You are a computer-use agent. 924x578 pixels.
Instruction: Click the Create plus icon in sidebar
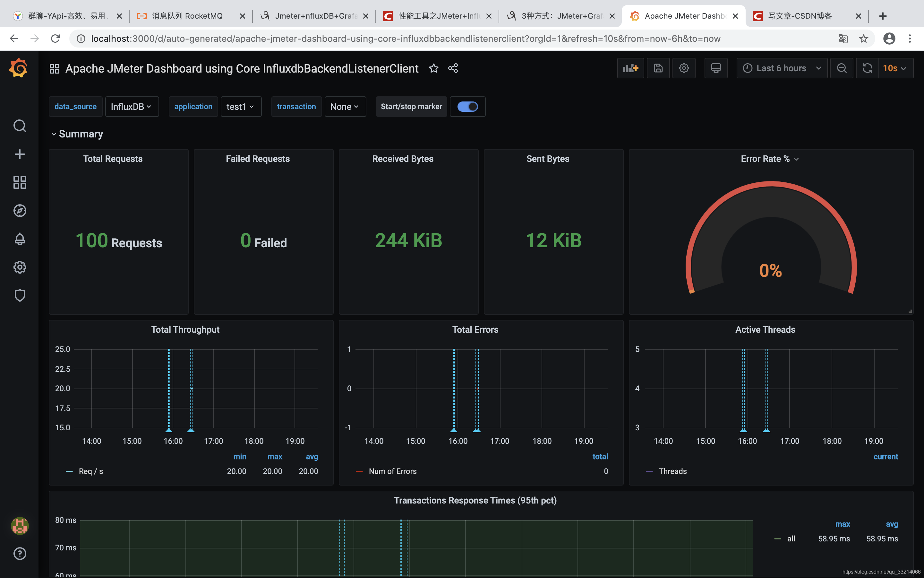(x=20, y=154)
